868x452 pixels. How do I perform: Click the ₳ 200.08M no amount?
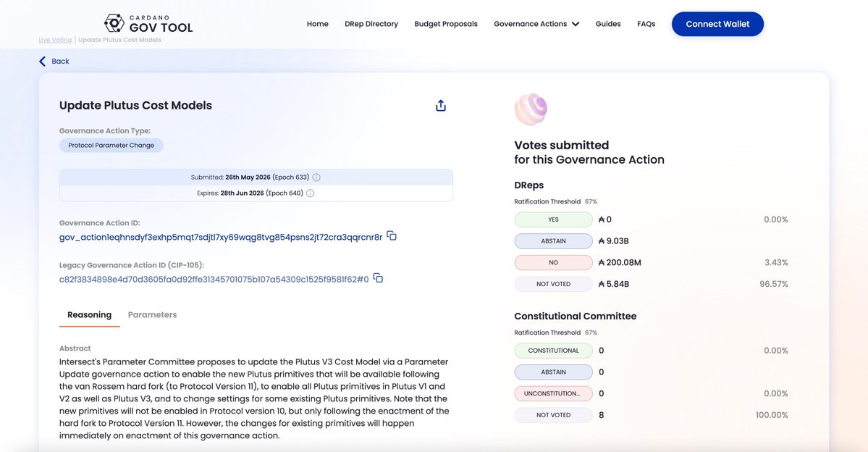pyautogui.click(x=620, y=262)
